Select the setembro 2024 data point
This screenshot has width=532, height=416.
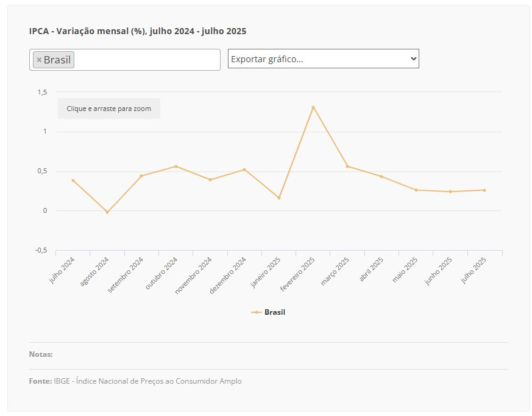pos(141,176)
